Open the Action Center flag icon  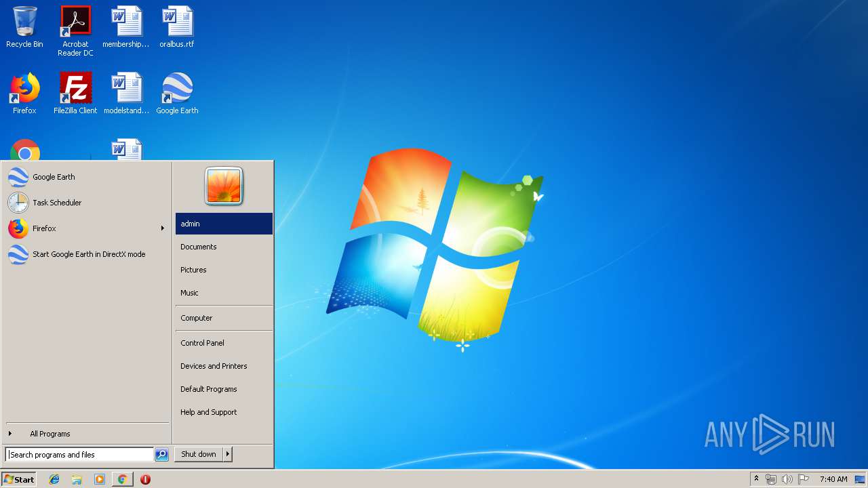(x=804, y=479)
